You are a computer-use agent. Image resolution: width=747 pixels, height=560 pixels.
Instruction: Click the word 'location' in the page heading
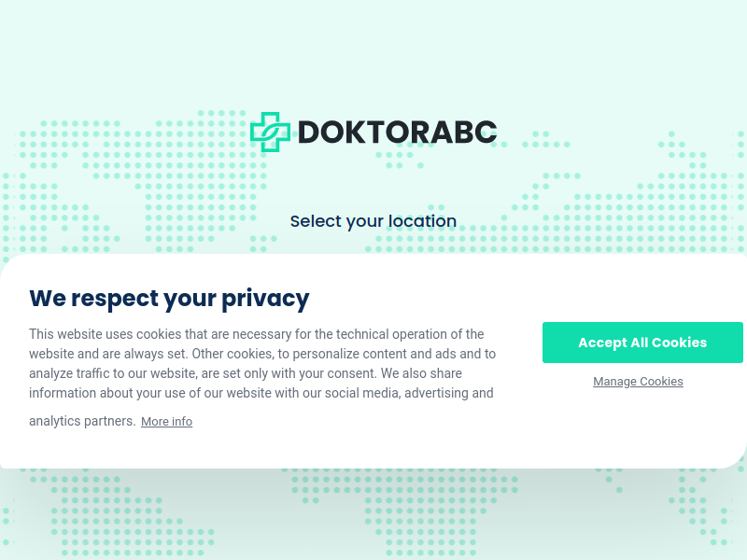click(x=423, y=221)
